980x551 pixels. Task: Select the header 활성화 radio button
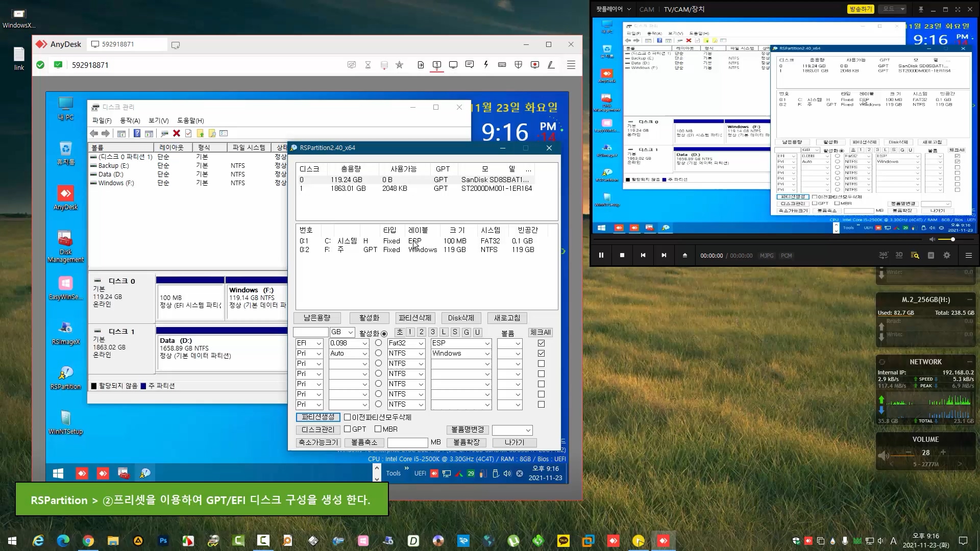(384, 334)
